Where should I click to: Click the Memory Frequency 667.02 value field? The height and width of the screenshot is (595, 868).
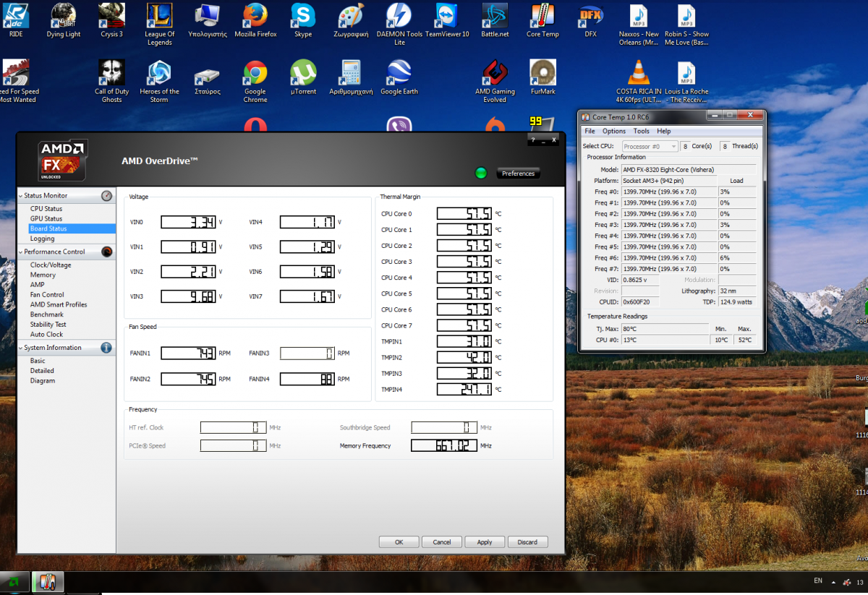[x=443, y=445]
